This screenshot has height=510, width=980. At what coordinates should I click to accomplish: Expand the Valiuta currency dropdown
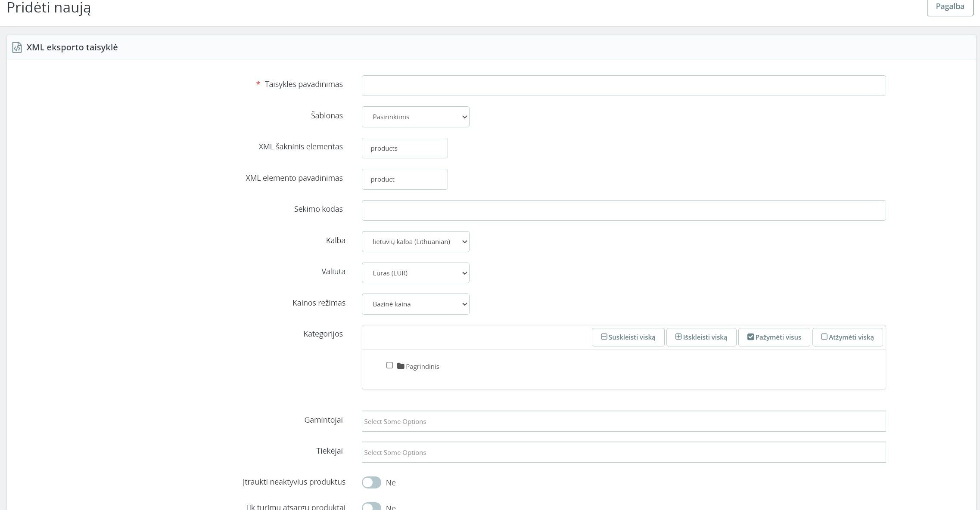click(x=415, y=273)
